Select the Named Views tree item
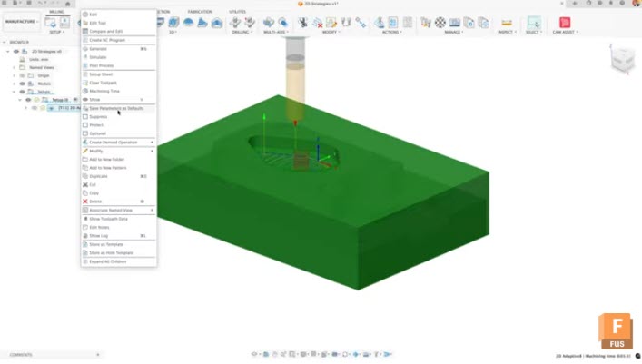Viewport: 642px width, 364px height. pyautogui.click(x=42, y=67)
